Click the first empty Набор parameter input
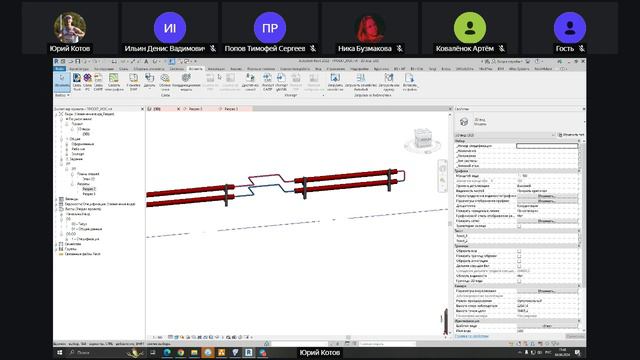 547,146
